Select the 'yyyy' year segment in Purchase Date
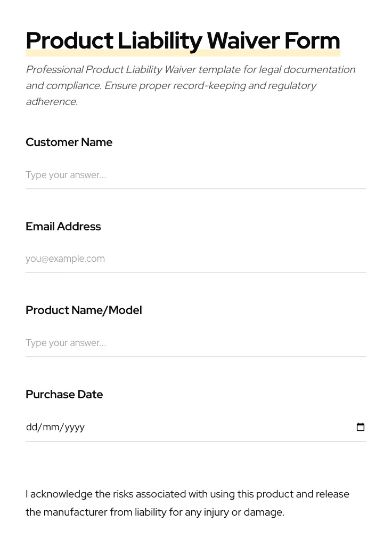 click(x=75, y=427)
